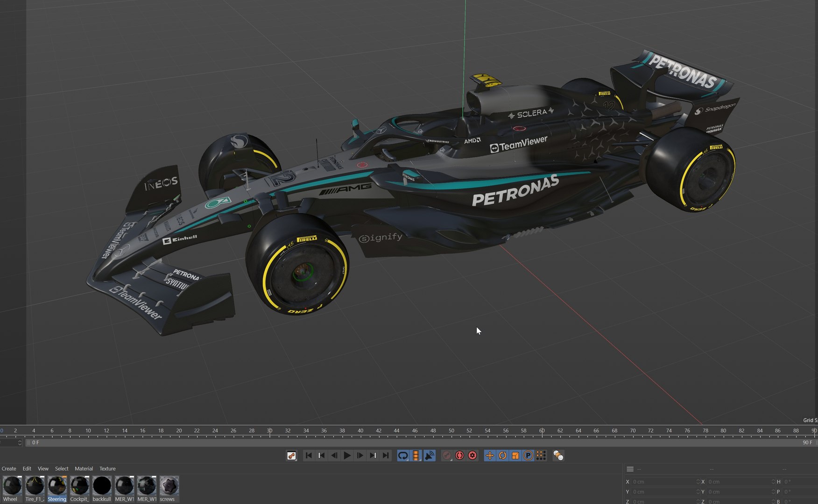Open the Create menu in material manager

click(x=9, y=469)
